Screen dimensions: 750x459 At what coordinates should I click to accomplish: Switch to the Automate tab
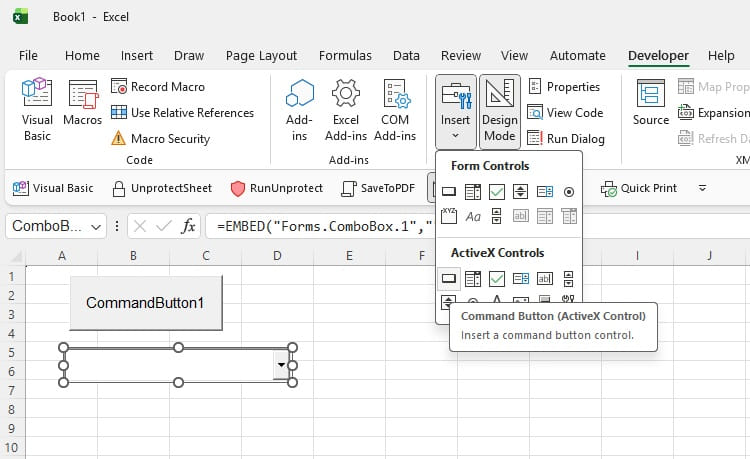[x=577, y=56]
